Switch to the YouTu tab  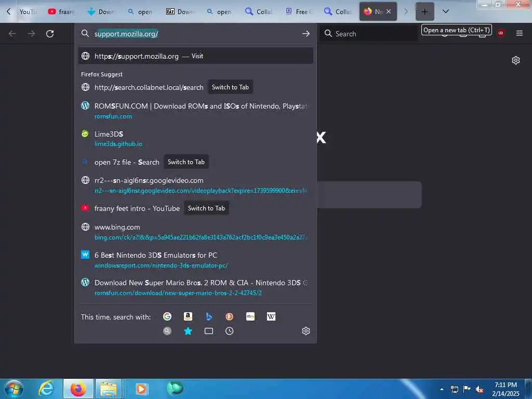pos(27,11)
